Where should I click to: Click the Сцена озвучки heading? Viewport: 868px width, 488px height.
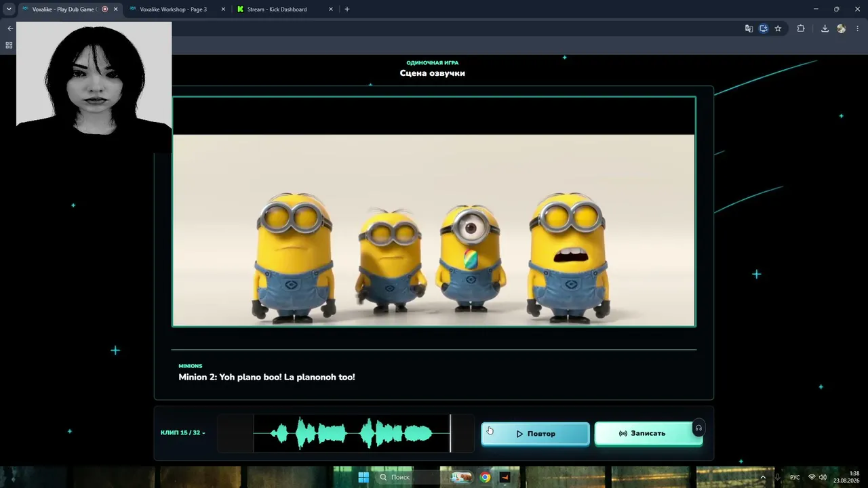[433, 73]
